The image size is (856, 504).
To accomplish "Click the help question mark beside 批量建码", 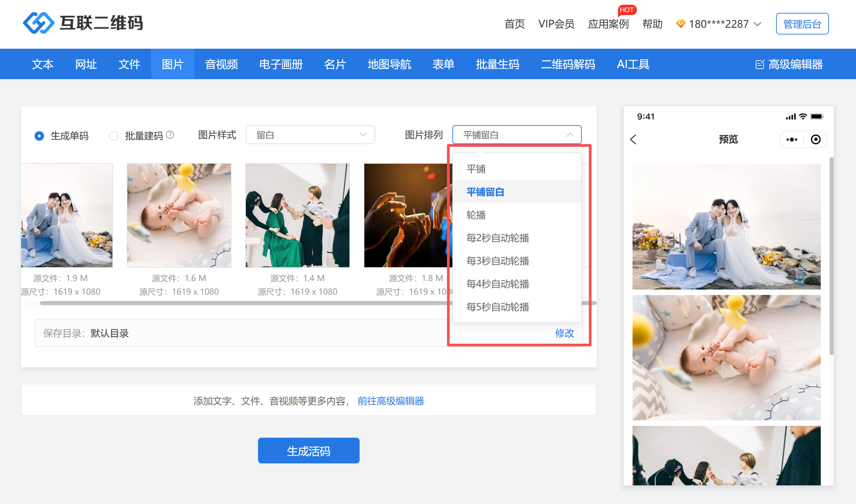I will coord(170,135).
